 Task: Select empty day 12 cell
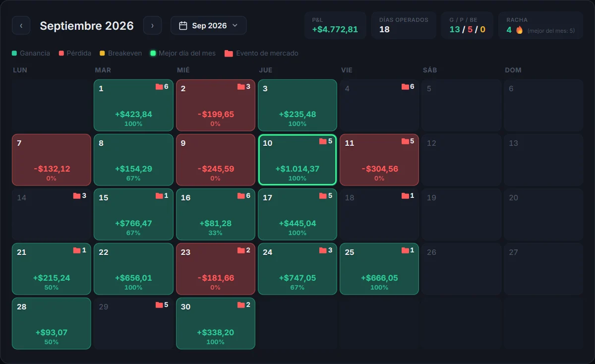click(462, 160)
